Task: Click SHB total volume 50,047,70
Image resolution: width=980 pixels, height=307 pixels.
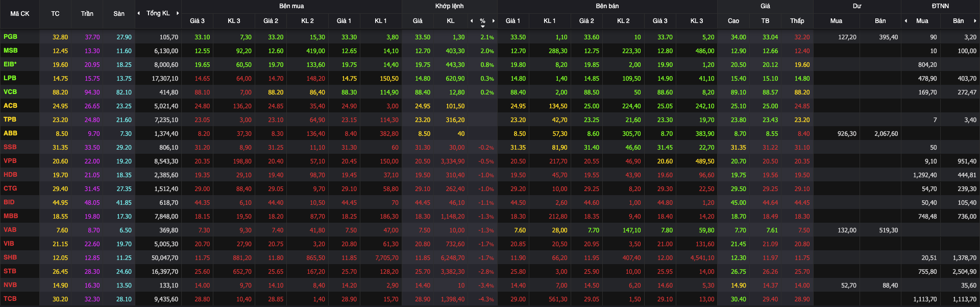Action: click(x=165, y=258)
